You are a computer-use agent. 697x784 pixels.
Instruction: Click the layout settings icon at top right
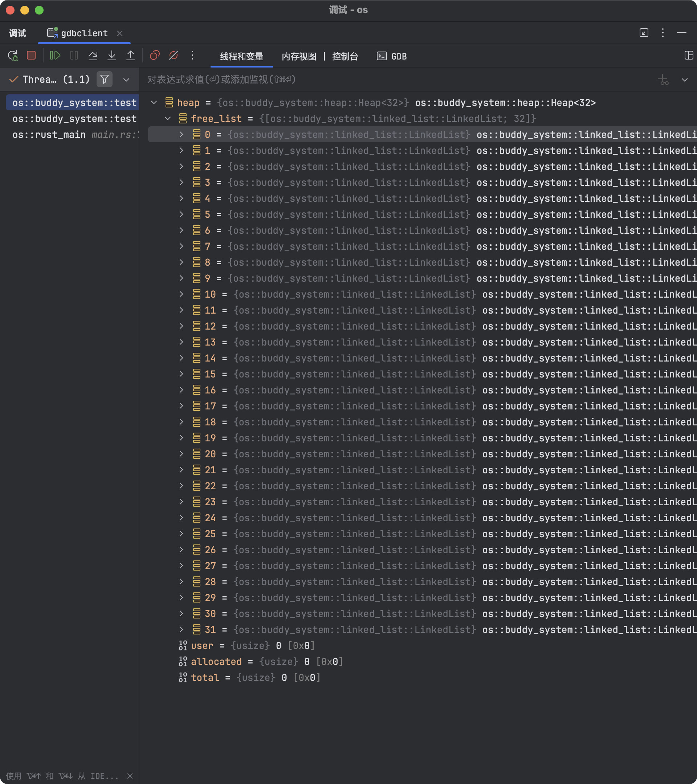click(x=689, y=56)
